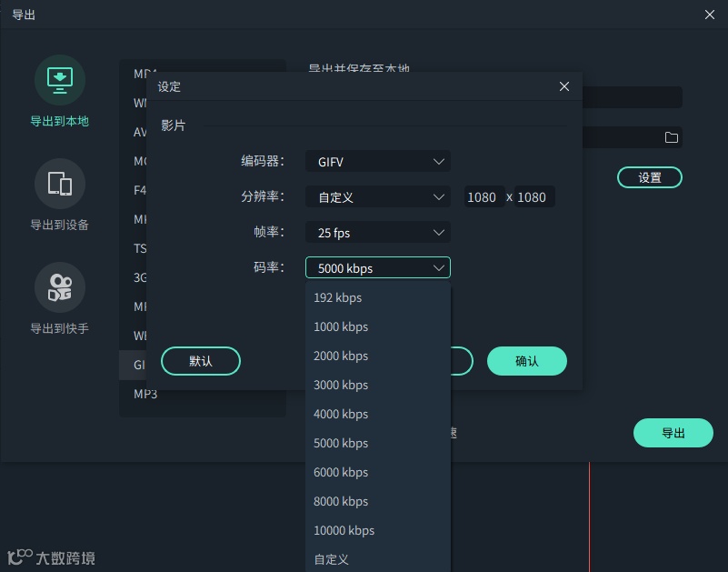Screen dimensions: 728x572
Task: Open the folder browse icon
Action: pos(671,137)
